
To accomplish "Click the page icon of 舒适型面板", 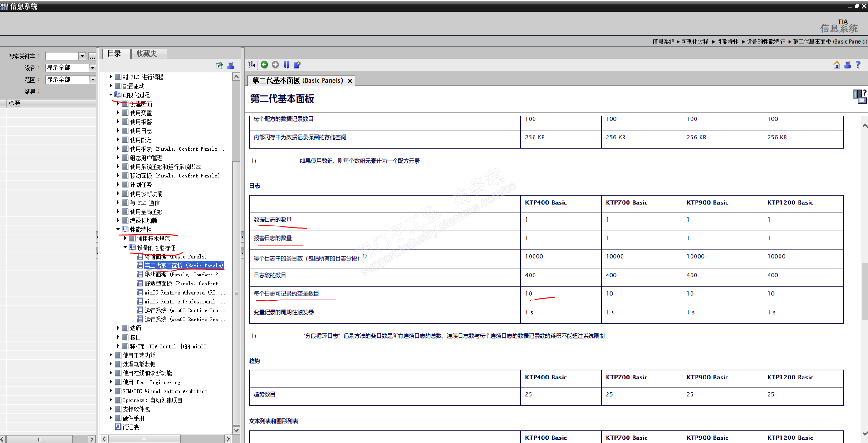I will [x=140, y=283].
